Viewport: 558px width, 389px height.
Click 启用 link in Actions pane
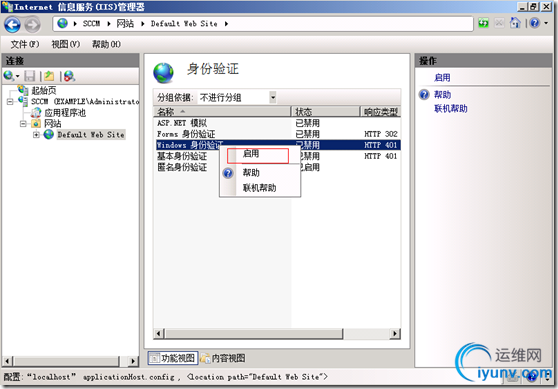point(442,78)
